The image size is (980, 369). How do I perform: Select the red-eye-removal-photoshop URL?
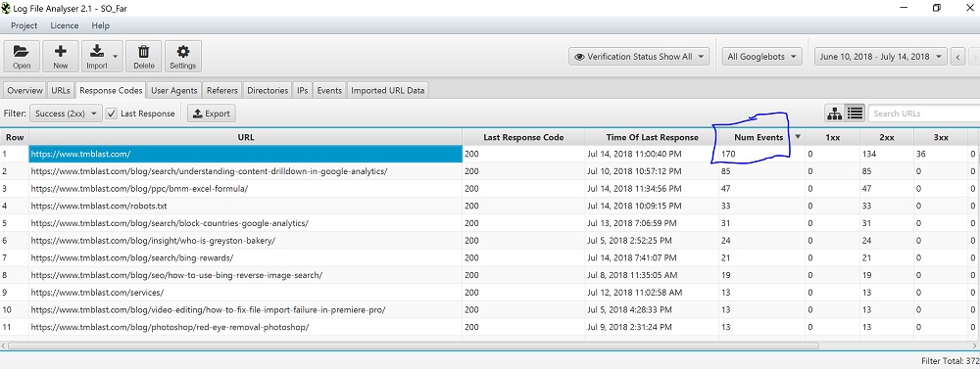pyautogui.click(x=246, y=327)
